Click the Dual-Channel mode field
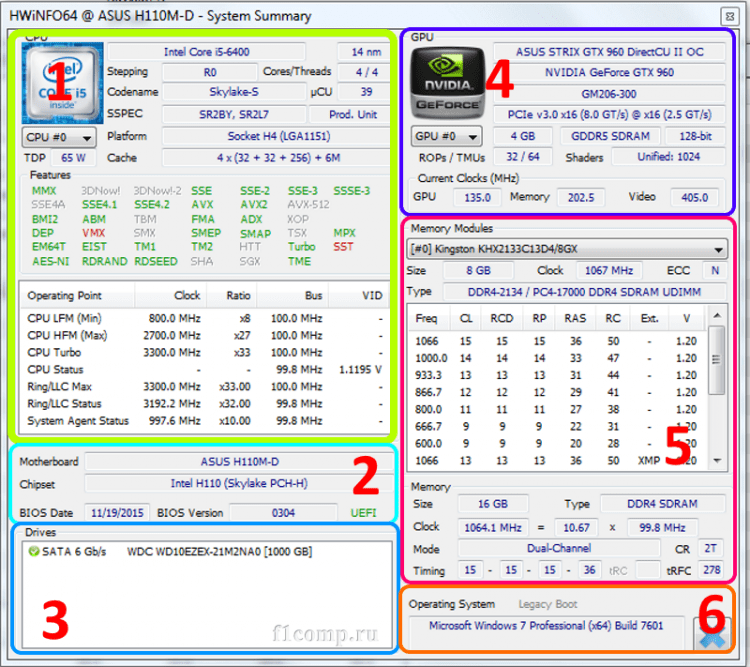750x667 pixels. tap(559, 549)
